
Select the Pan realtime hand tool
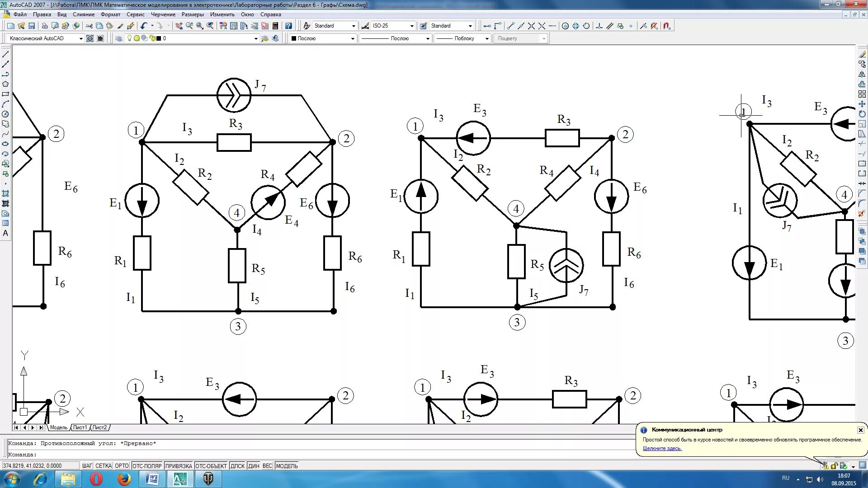click(x=179, y=26)
